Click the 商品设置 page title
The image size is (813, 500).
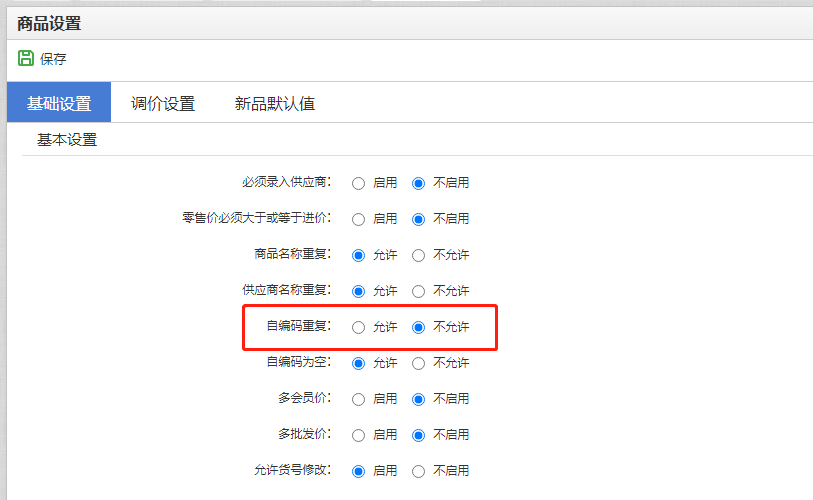coord(49,23)
